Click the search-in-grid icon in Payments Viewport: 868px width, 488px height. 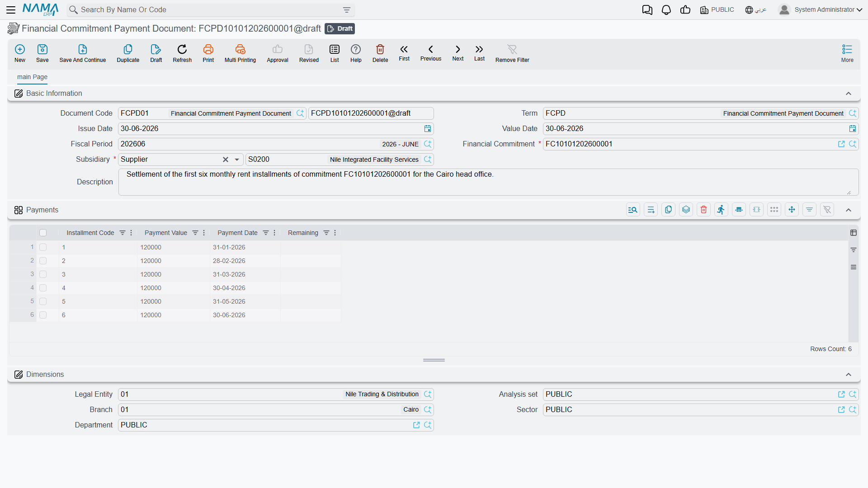[633, 210]
